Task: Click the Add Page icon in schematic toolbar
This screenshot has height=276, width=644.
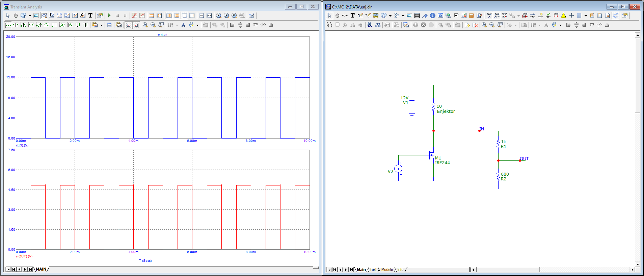Action: [x=467, y=25]
